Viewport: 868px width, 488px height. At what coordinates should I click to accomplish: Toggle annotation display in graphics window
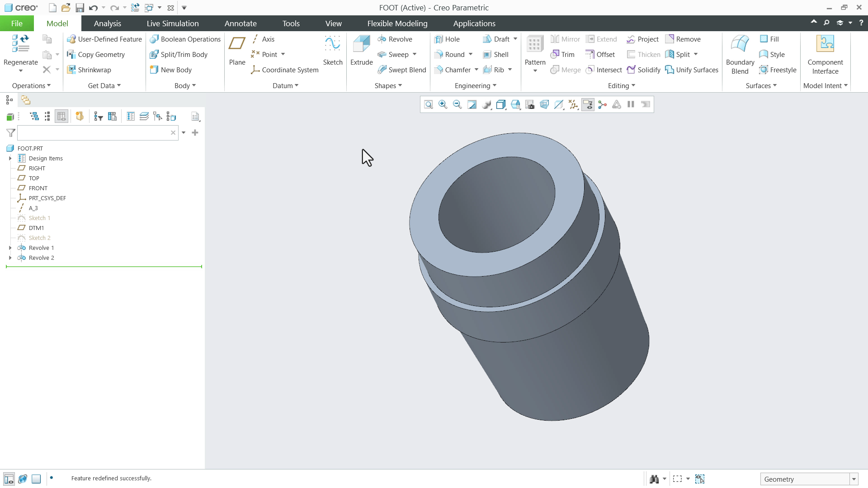point(588,104)
